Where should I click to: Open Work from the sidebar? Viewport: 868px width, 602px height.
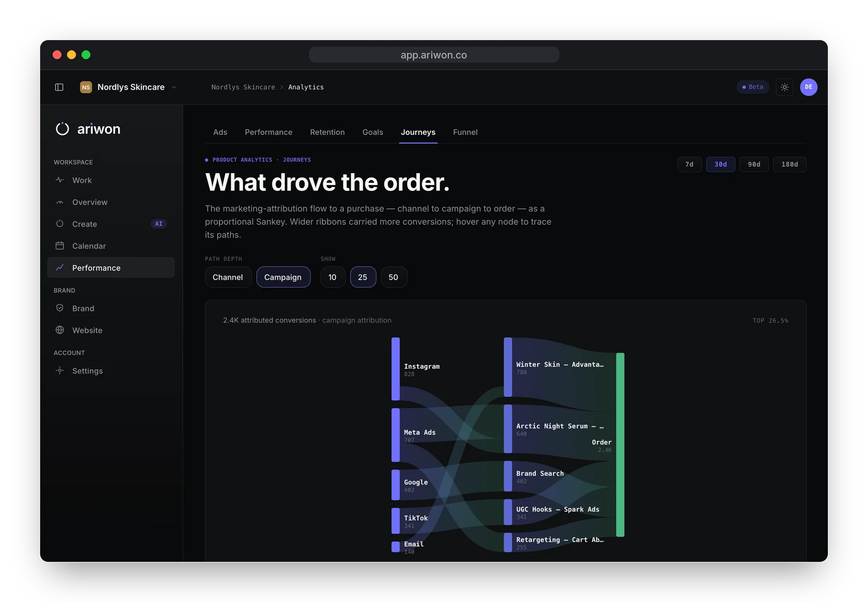(x=111, y=180)
